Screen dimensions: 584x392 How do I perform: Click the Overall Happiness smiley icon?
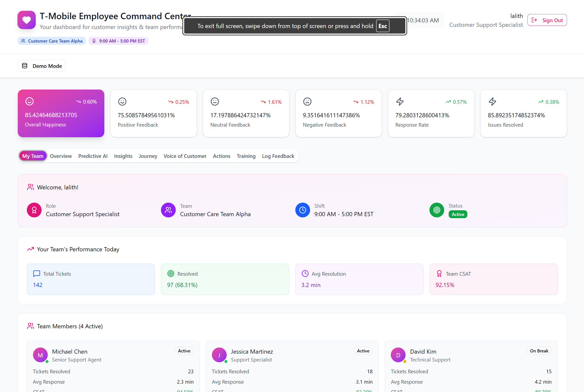click(x=30, y=101)
